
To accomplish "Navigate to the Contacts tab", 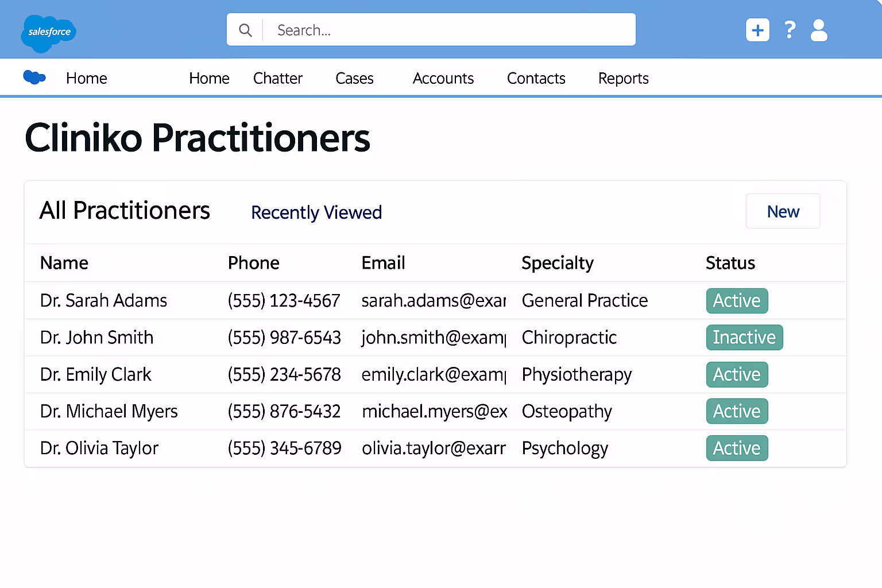I will coord(536,78).
